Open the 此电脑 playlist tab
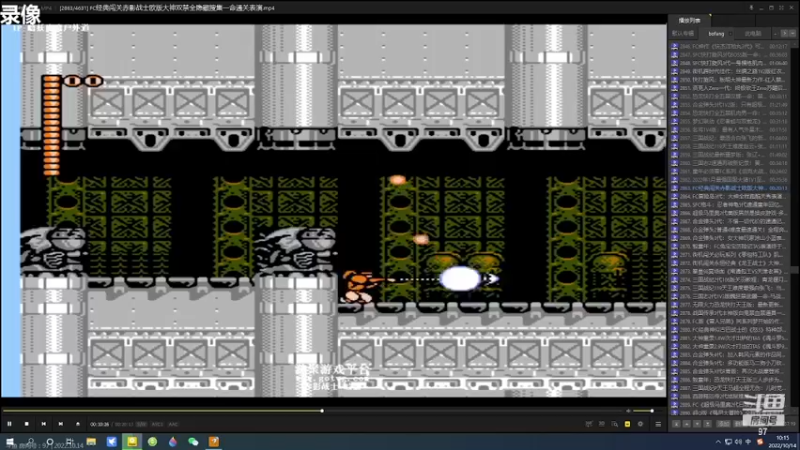Image resolution: width=800 pixels, height=450 pixels. point(753,33)
